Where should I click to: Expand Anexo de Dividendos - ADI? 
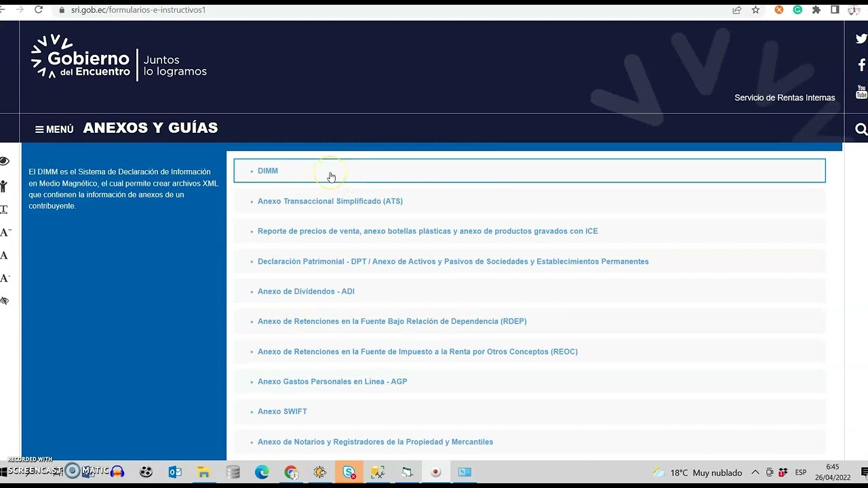(530, 291)
